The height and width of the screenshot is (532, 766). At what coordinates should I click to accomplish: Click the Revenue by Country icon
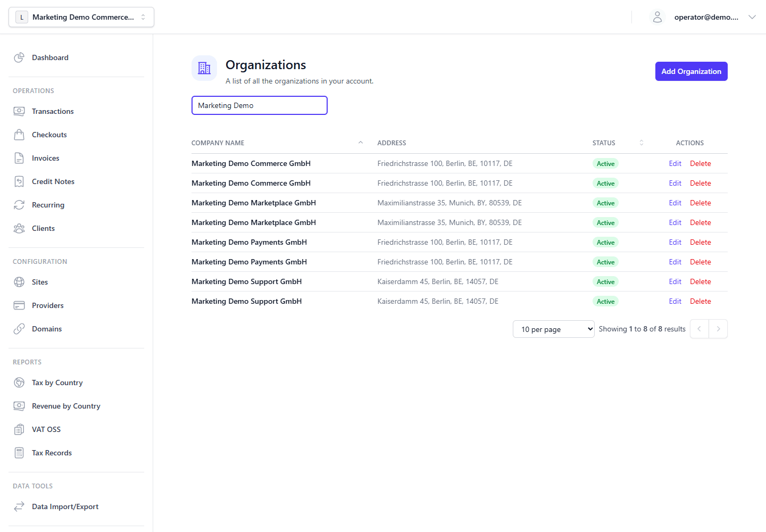(x=19, y=406)
